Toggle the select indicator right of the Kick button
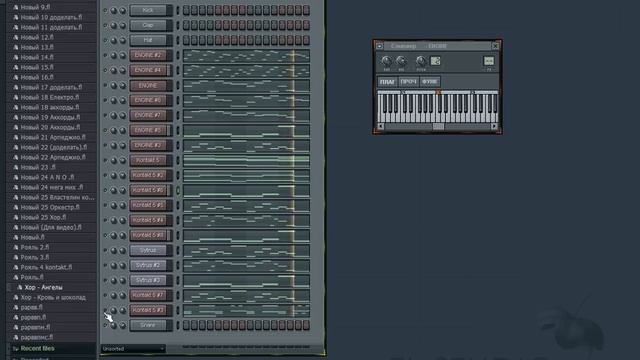This screenshot has height=360, width=640. coord(178,10)
